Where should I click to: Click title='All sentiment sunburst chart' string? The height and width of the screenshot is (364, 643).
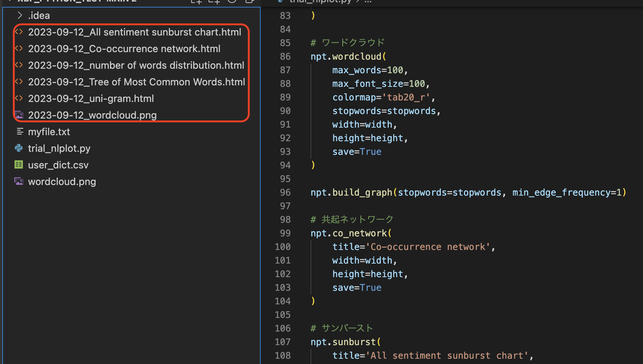[x=430, y=356]
